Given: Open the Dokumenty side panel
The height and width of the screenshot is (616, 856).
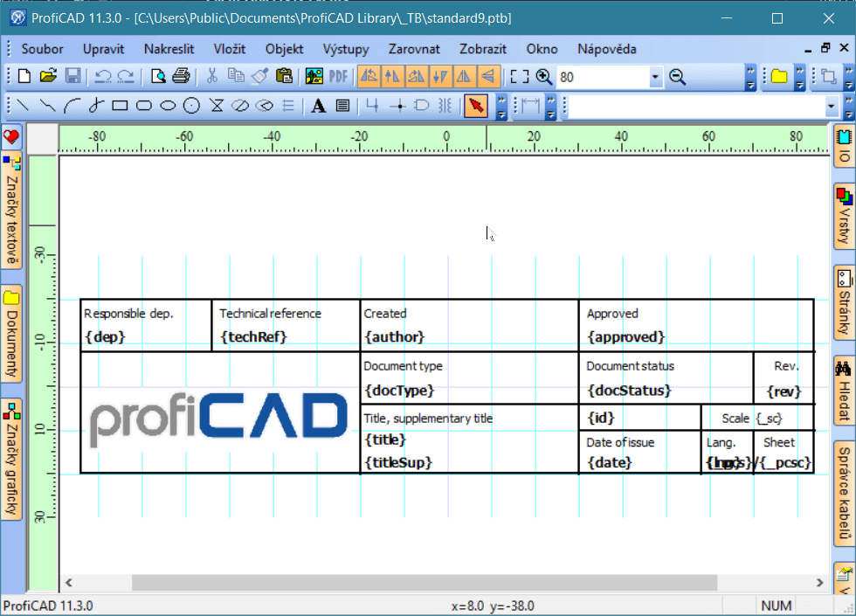Looking at the screenshot, I should click(x=11, y=333).
